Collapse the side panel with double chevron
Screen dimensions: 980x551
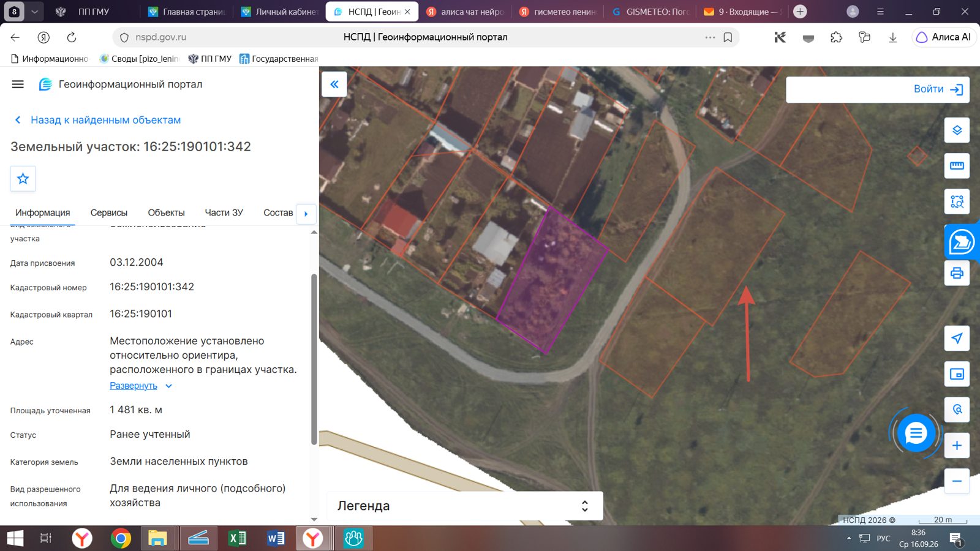pos(334,84)
